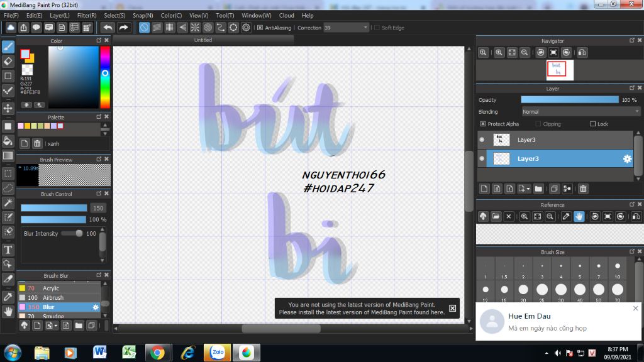Select brush size 10 preset
Viewport: 644px width, 362px height.
click(618, 266)
